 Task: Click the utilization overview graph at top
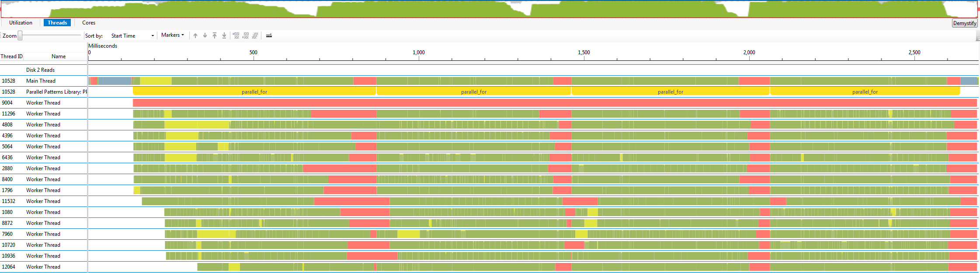point(490,9)
